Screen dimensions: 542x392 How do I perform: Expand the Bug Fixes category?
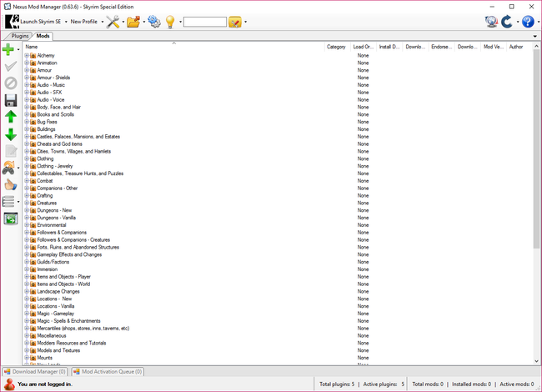(x=27, y=122)
